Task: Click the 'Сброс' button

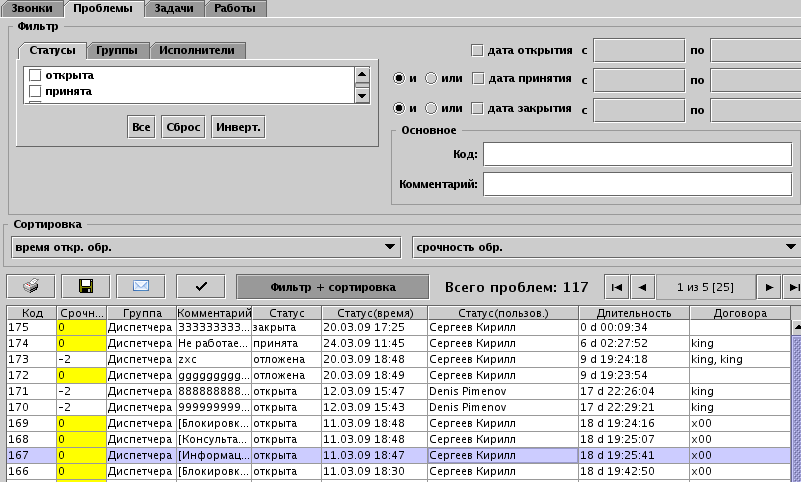Action: click(184, 127)
